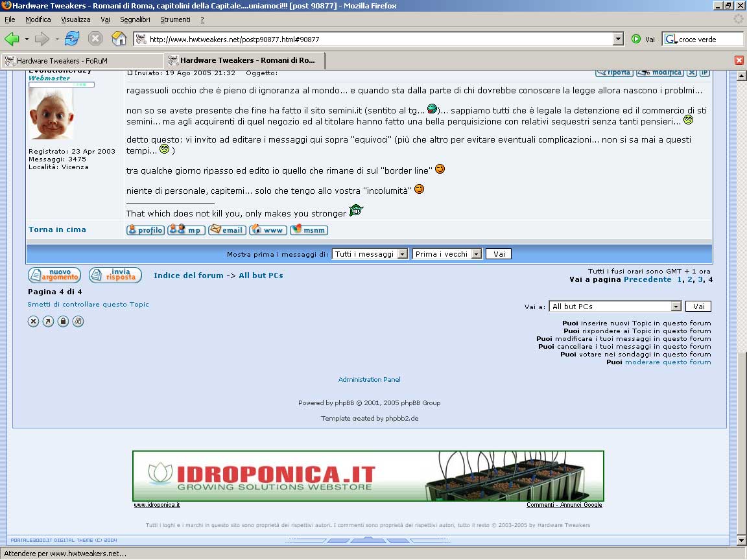The width and height of the screenshot is (747, 560).
Task: Open the poster's profilo button
Action: pyautogui.click(x=145, y=230)
